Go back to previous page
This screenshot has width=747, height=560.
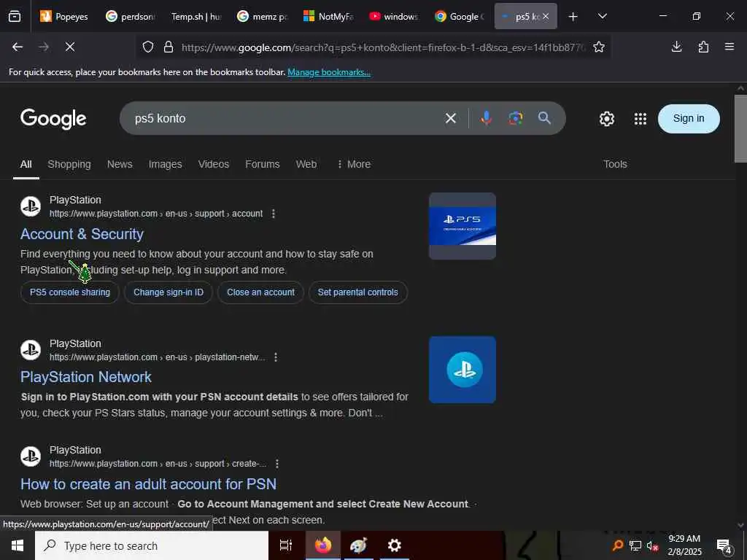[18, 47]
